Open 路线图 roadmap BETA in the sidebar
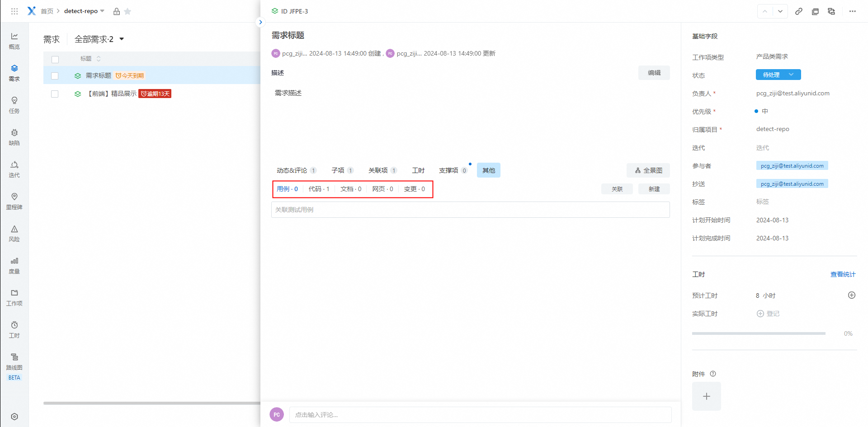 coord(14,366)
